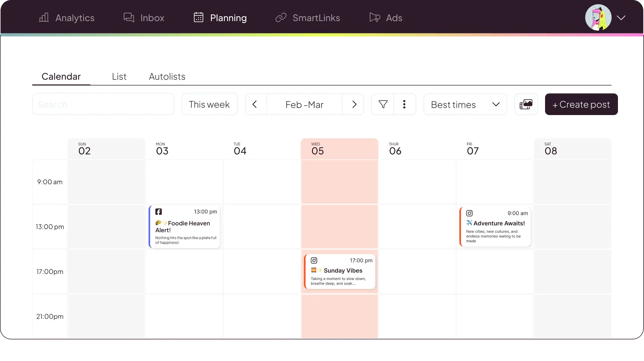Screen dimensions: 644x361
Task: Click the Inbox chat bubbles icon
Action: pyautogui.click(x=129, y=18)
